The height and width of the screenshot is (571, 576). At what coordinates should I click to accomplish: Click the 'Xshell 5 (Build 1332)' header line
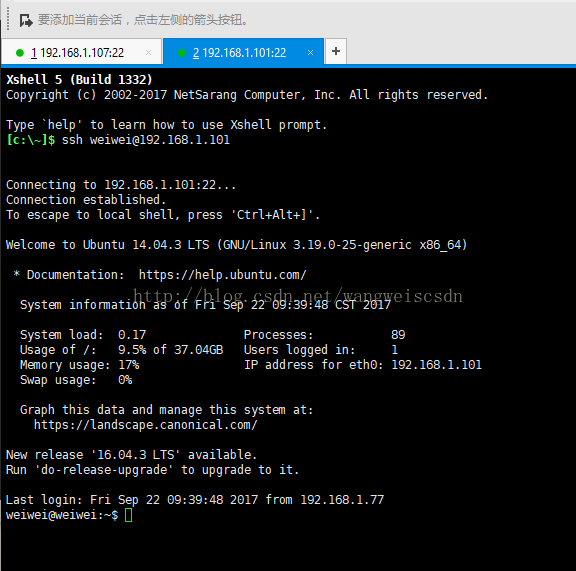[x=79, y=80]
